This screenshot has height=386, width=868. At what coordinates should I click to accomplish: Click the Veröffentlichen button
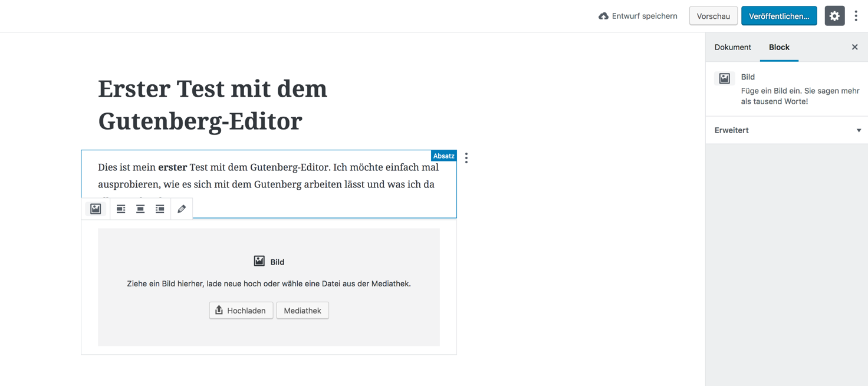click(779, 16)
